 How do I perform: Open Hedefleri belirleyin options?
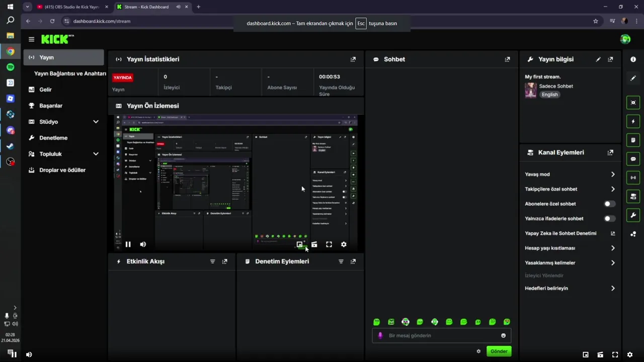570,288
